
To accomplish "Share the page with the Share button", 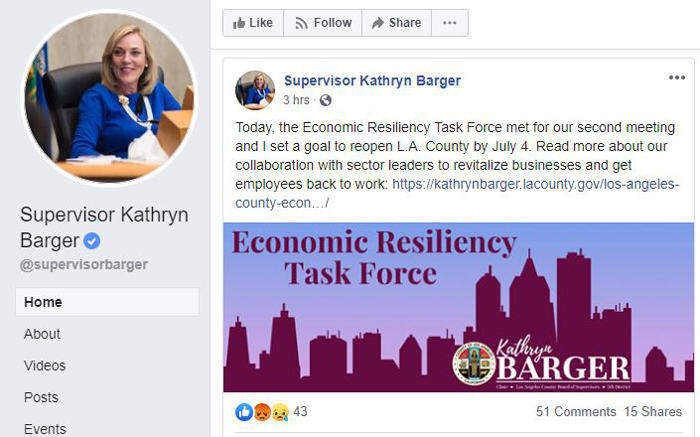I will [396, 23].
